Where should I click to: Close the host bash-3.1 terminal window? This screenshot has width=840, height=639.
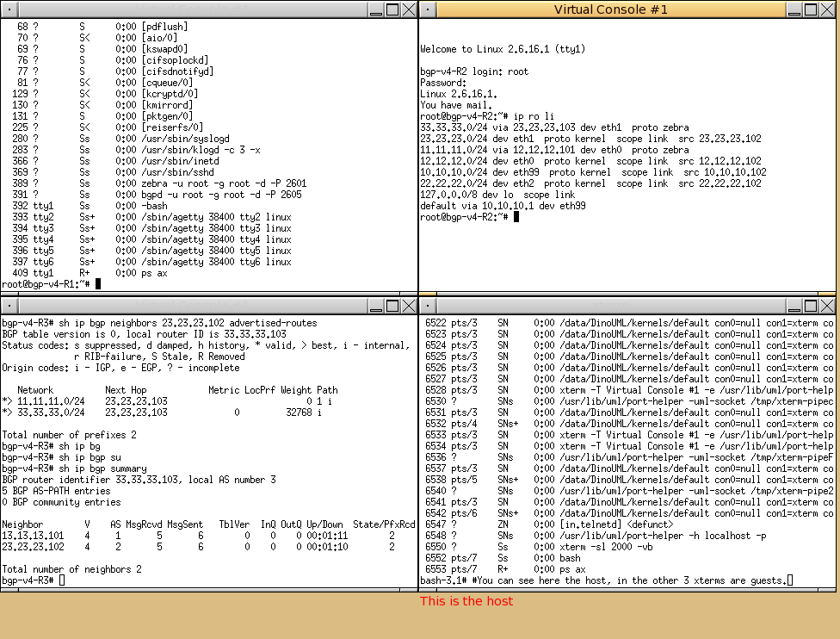828,306
